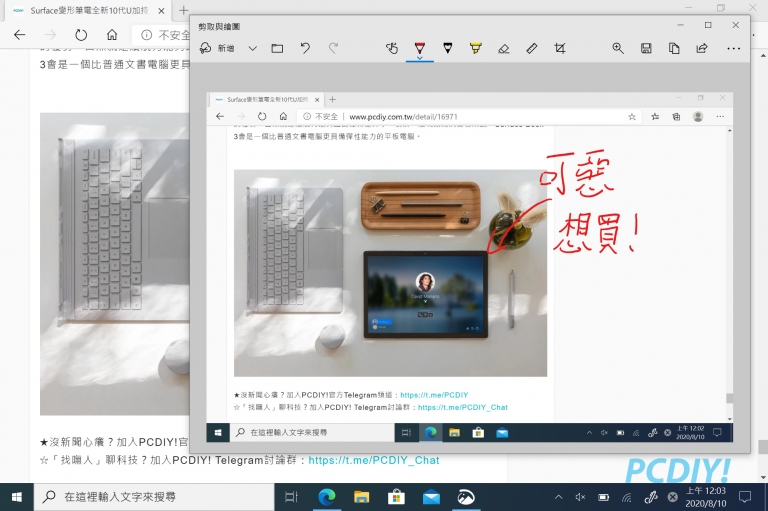Open Mail app from the taskbar
768x511 pixels.
pyautogui.click(x=431, y=497)
